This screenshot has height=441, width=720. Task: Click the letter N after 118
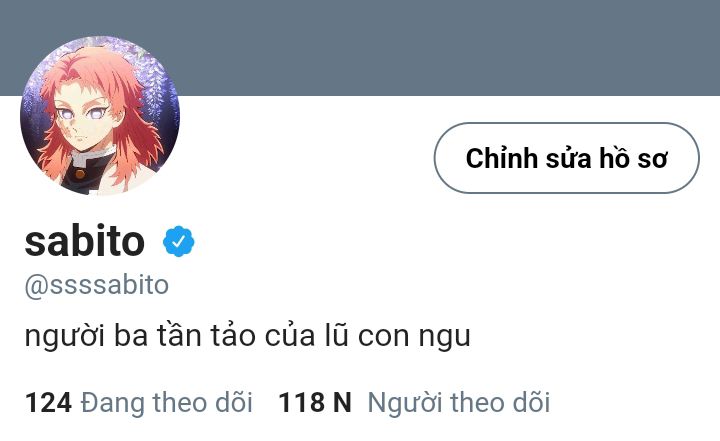click(x=342, y=402)
